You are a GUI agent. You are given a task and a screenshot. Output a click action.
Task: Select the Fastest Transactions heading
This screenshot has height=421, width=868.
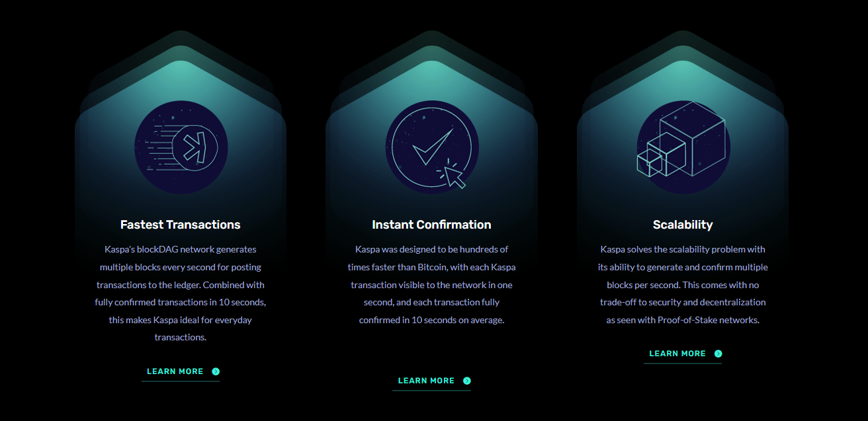click(x=180, y=225)
